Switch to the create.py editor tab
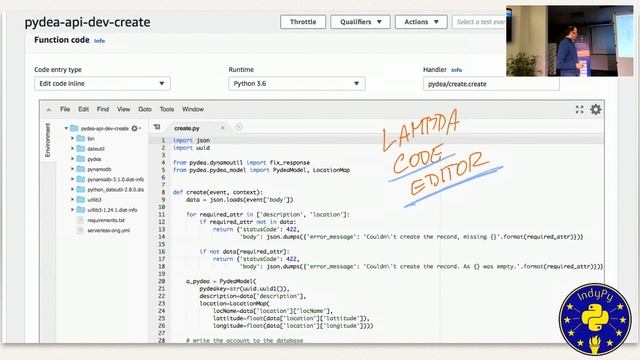Image resolution: width=640 pixels, height=360 pixels. [187, 128]
